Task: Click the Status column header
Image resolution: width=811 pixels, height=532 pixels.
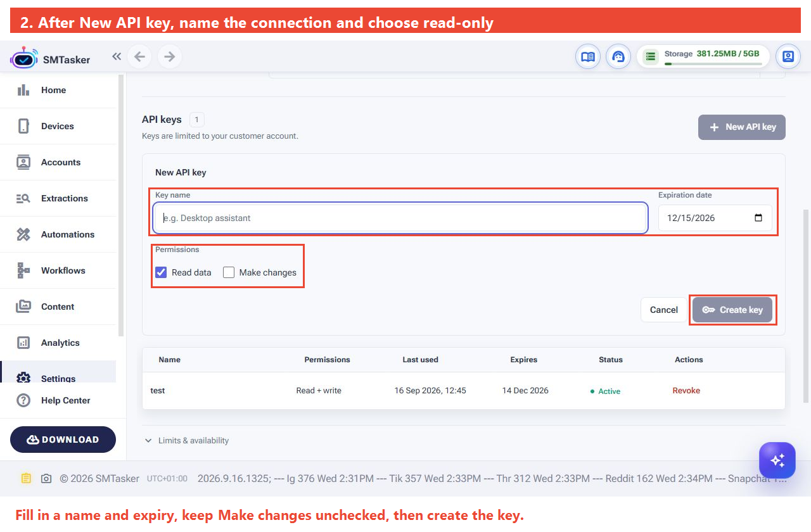Action: click(611, 360)
